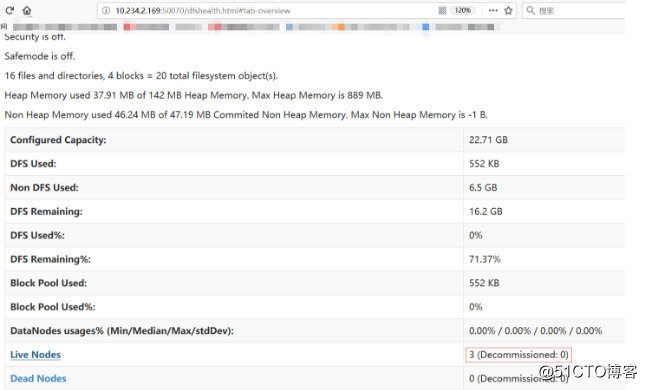Click the Heap Memory used 37.91 MB line
647x390 pixels.
tap(194, 95)
